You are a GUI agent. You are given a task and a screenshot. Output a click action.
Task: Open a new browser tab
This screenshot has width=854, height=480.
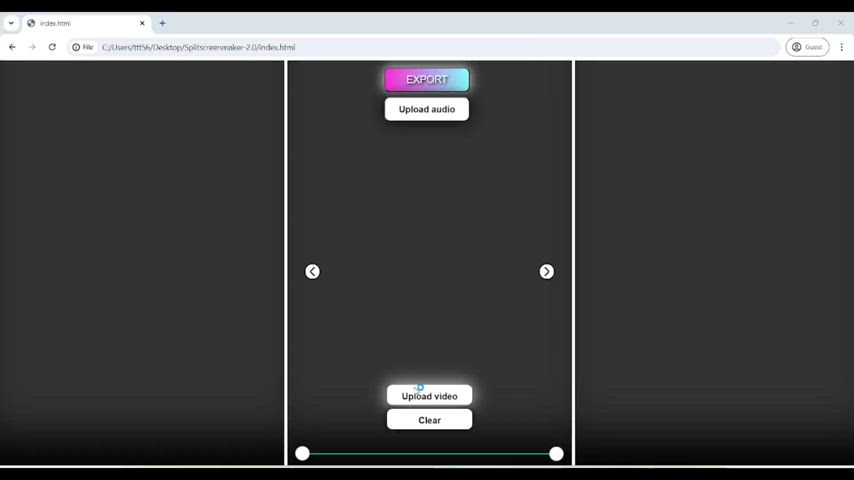pyautogui.click(x=162, y=23)
